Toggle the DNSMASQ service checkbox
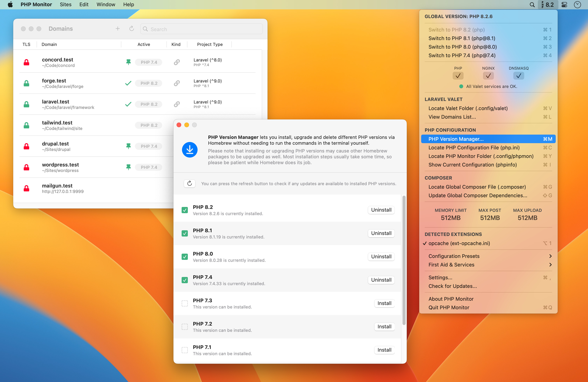This screenshot has height=382, width=588. pyautogui.click(x=519, y=76)
